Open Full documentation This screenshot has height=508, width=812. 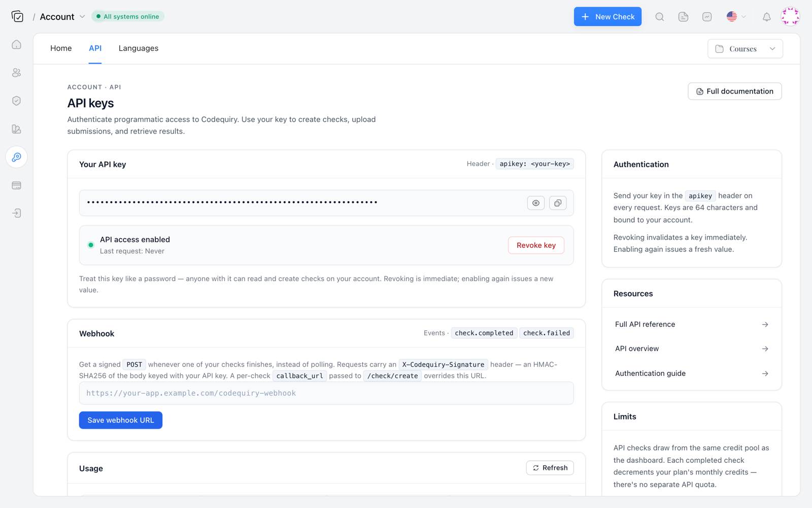(734, 91)
